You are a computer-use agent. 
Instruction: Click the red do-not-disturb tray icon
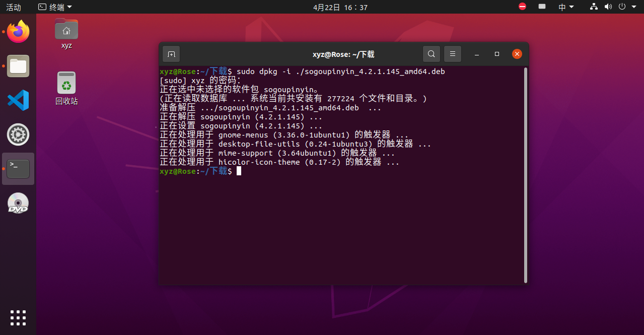point(522,7)
